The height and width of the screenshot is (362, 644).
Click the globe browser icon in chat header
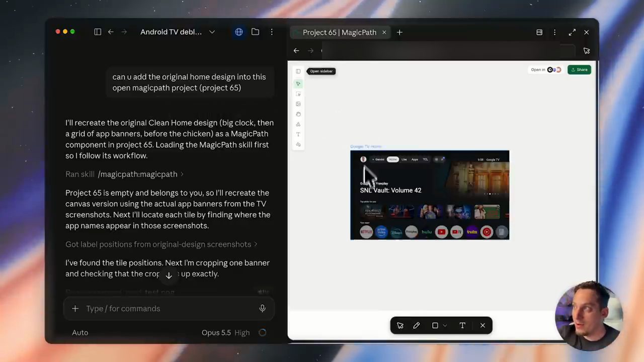pyautogui.click(x=239, y=32)
